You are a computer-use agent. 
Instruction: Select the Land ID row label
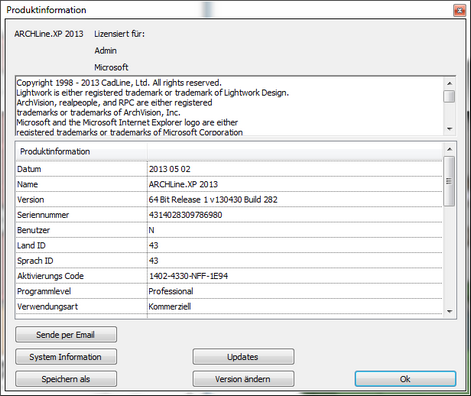[x=31, y=246]
